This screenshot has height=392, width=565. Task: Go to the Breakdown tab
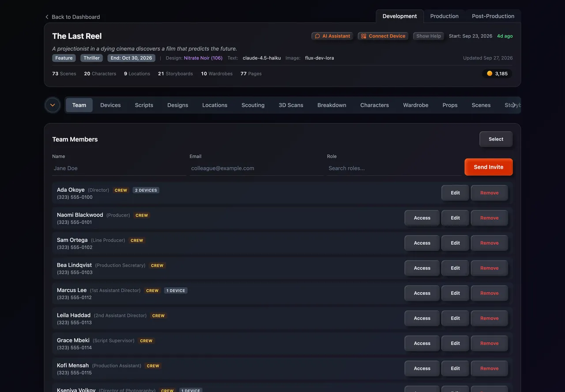pos(331,105)
